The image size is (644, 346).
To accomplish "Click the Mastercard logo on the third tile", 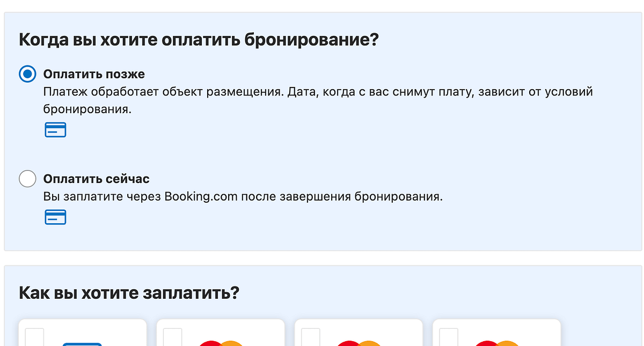I will click(358, 343).
